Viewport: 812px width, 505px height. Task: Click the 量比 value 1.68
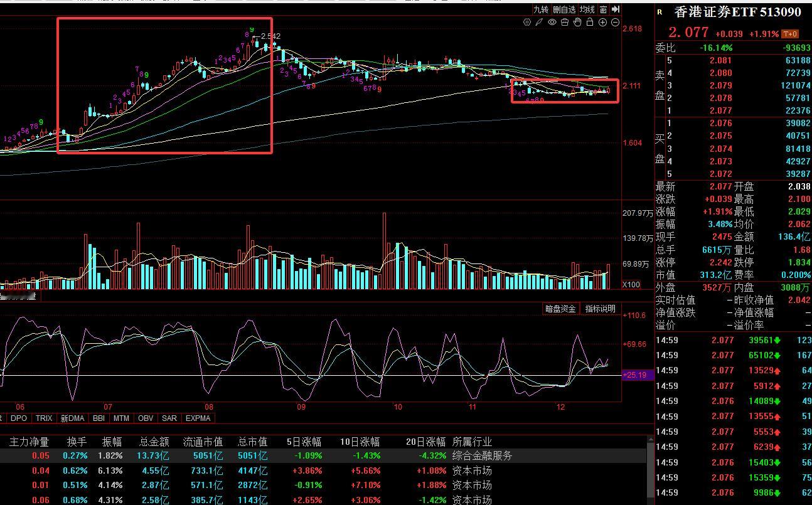[802, 250]
